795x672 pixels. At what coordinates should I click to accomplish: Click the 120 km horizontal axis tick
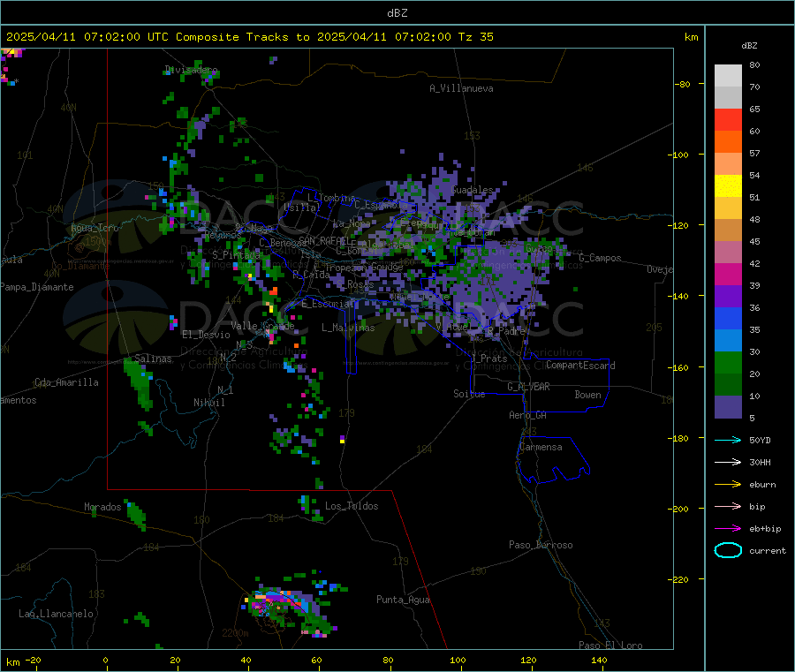(528, 660)
